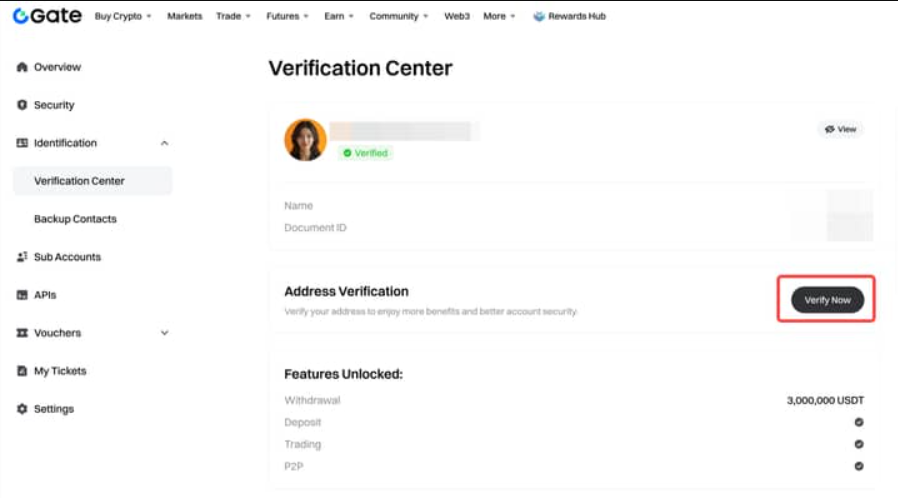The height and width of the screenshot is (498, 898).
Task: Select Verification Center in sidebar
Action: (x=92, y=181)
